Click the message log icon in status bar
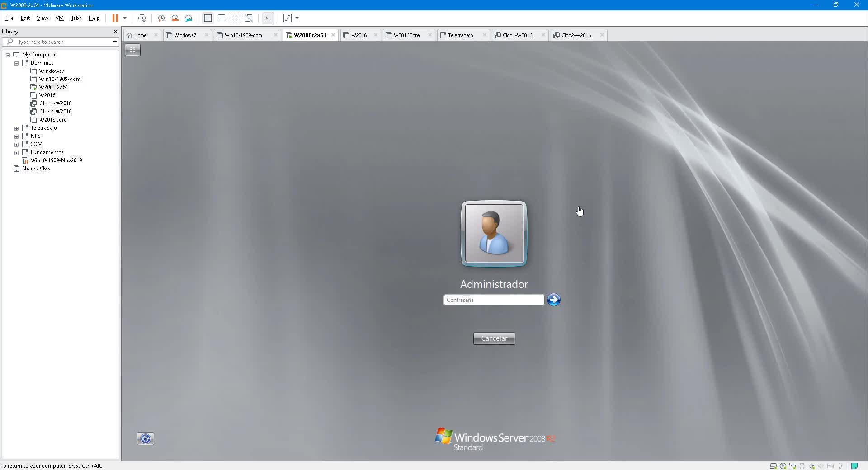 (854, 466)
